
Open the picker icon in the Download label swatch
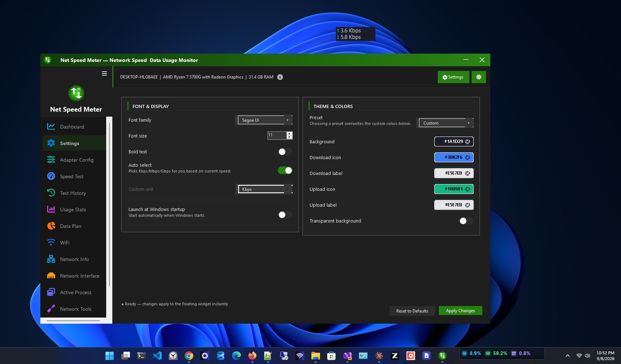[x=468, y=173]
